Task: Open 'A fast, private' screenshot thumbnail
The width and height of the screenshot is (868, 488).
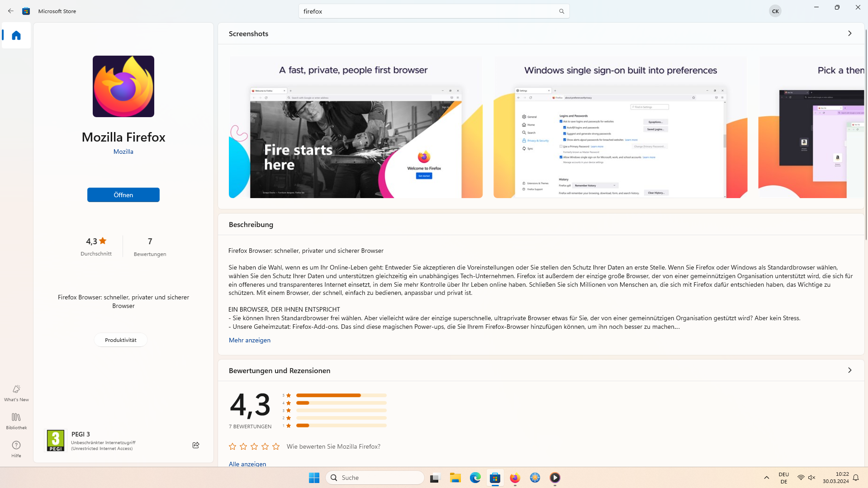Action: [x=356, y=127]
